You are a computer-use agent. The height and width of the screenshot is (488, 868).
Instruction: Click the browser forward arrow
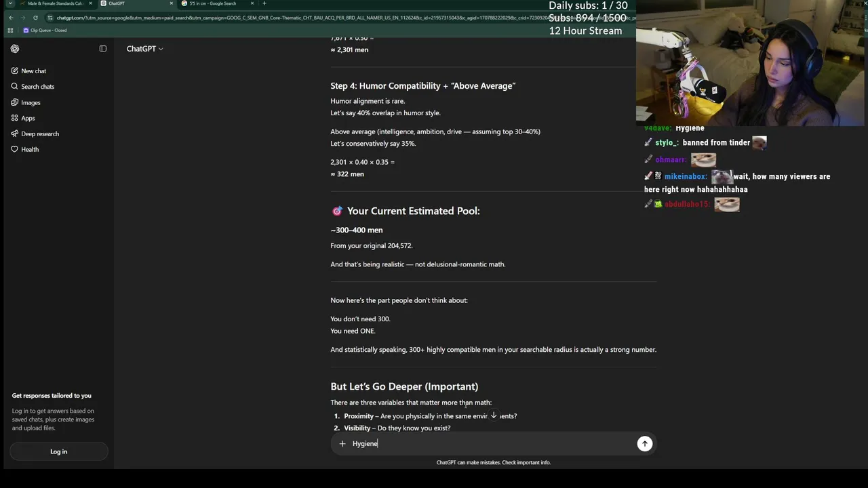tap(23, 18)
